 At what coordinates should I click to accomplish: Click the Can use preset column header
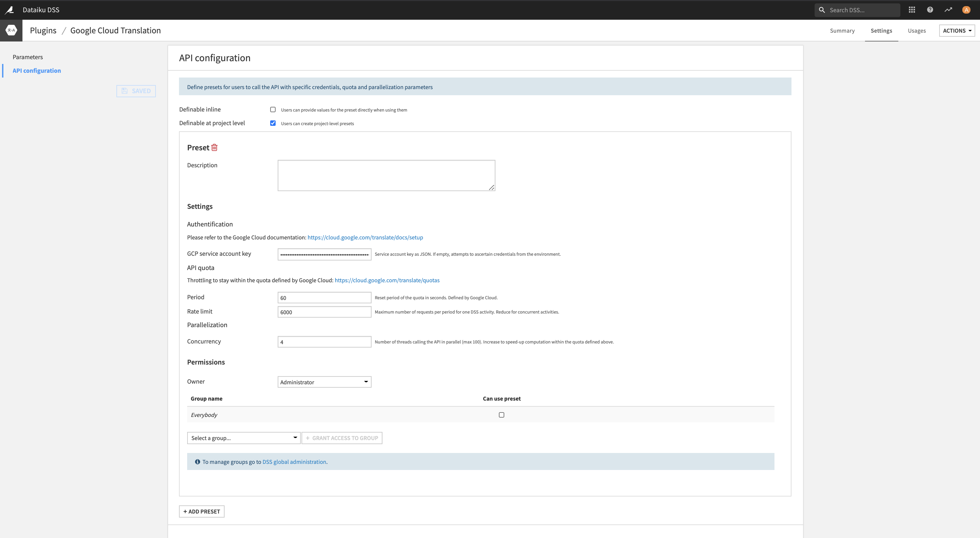[x=502, y=399]
